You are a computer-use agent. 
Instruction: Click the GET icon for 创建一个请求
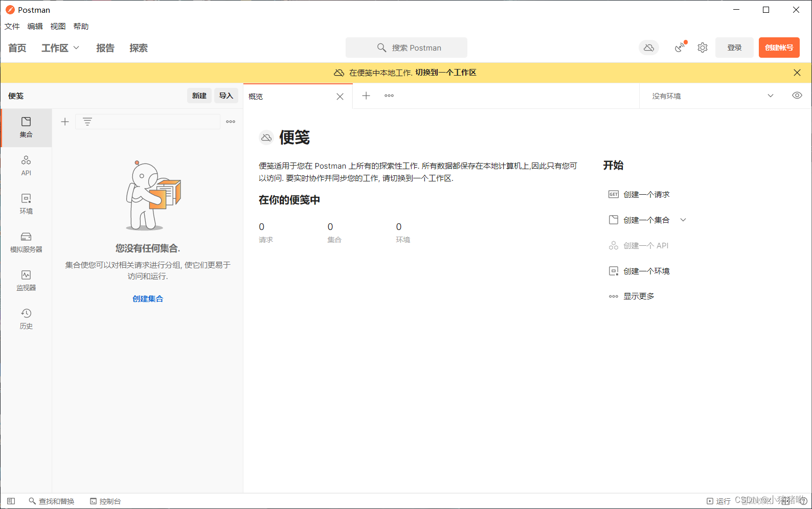(x=614, y=194)
